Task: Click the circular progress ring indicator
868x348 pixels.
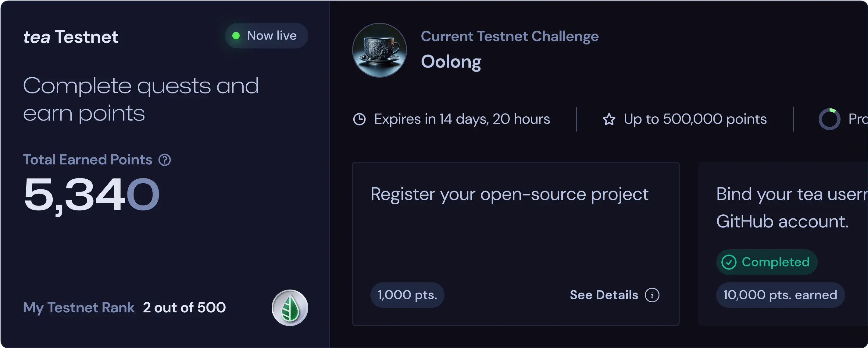Action: click(829, 119)
